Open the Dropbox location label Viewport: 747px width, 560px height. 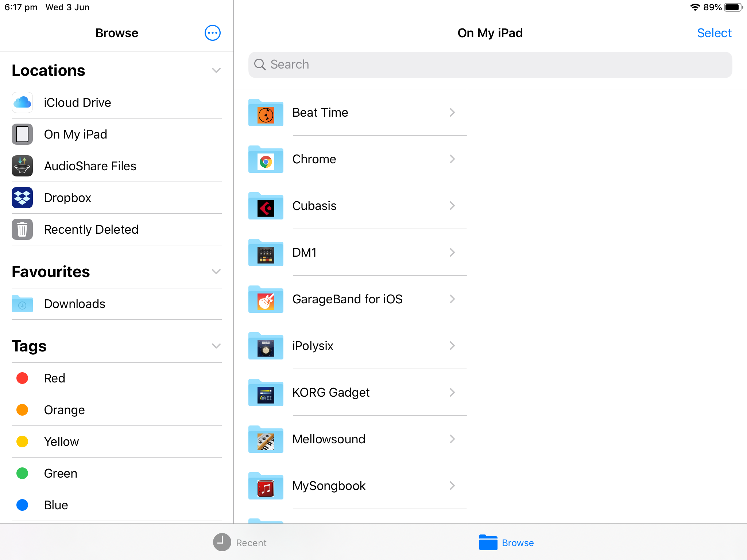click(67, 198)
